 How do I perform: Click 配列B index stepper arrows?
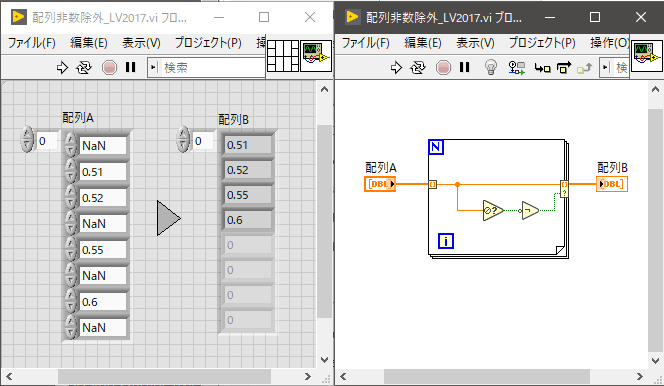pyautogui.click(x=183, y=139)
